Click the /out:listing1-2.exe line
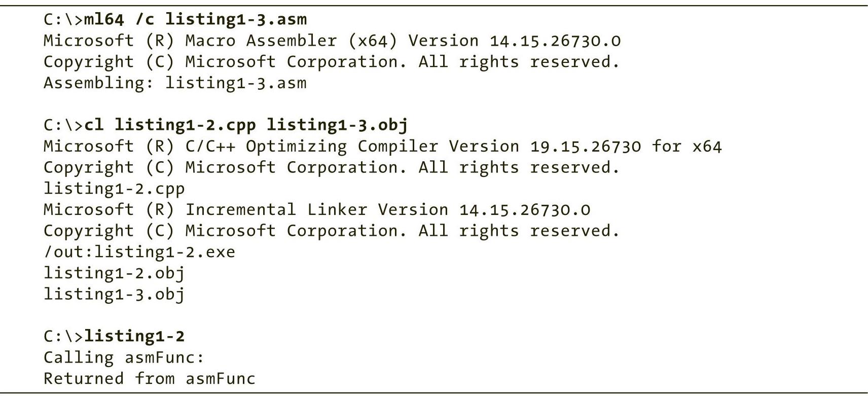This screenshot has height=396, width=868. tap(139, 252)
